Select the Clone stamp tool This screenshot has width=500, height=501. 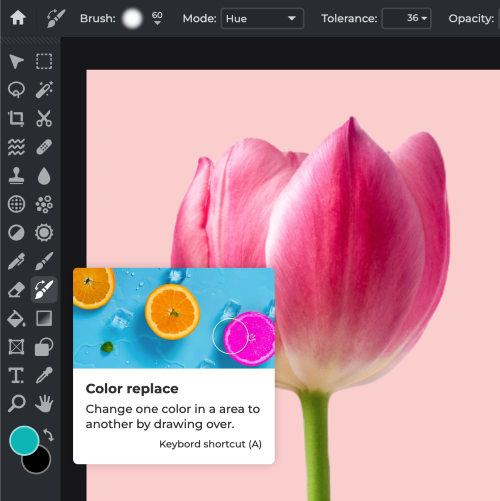click(16, 175)
